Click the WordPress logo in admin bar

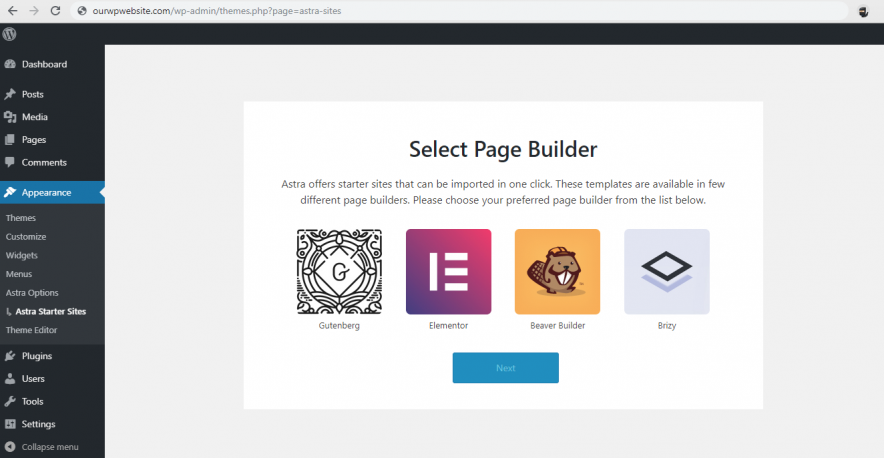[10, 33]
